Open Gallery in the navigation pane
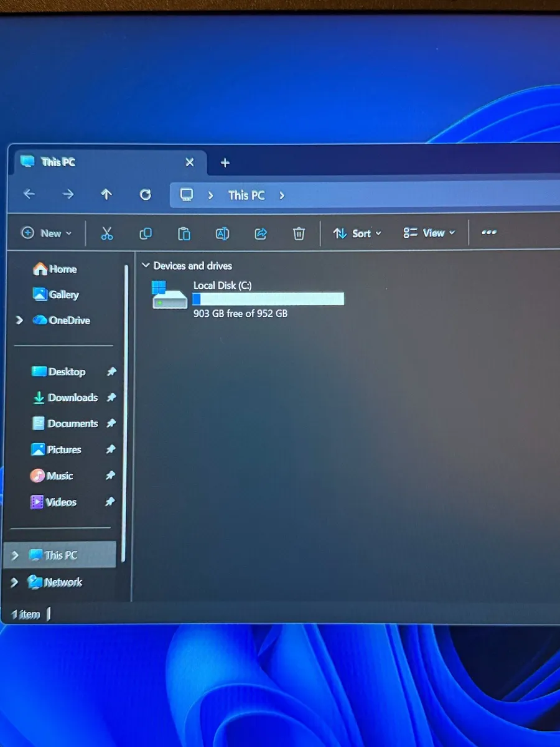 [56, 294]
